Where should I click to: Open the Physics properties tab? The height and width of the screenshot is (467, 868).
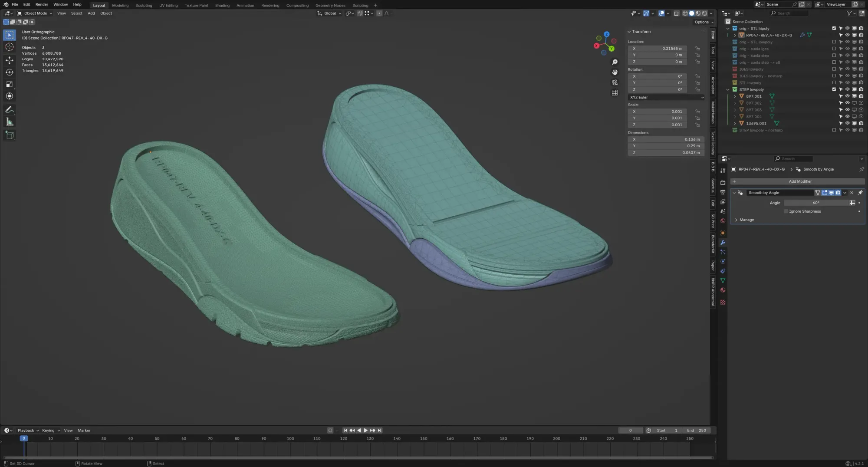723,262
